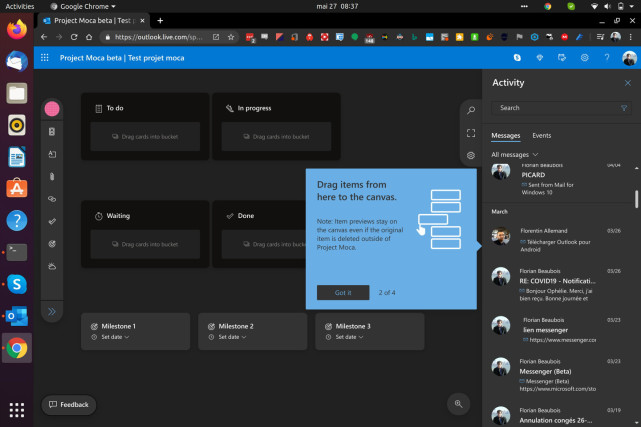Viewport: 641px width, 427px height.
Task: Open the Chrome home page button
Action: (x=89, y=37)
